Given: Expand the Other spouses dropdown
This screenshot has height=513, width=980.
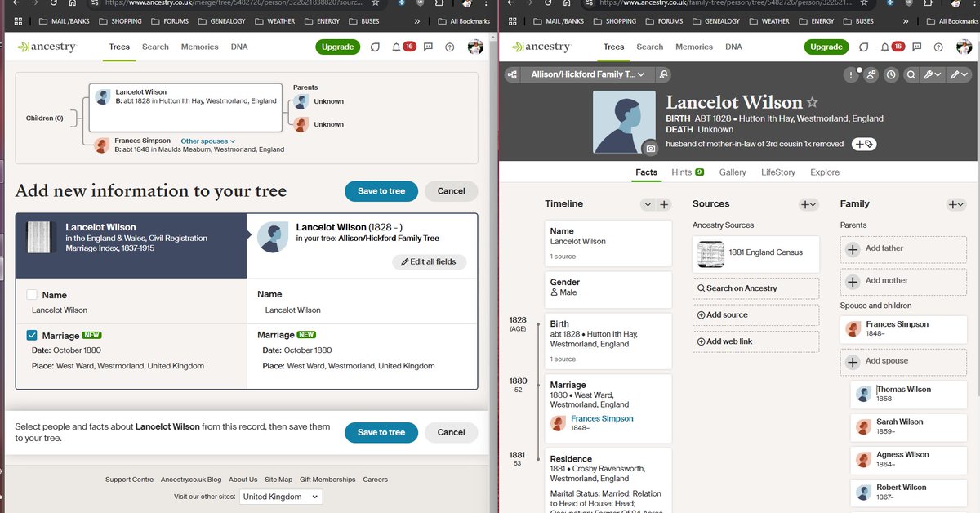Looking at the screenshot, I should pos(208,141).
